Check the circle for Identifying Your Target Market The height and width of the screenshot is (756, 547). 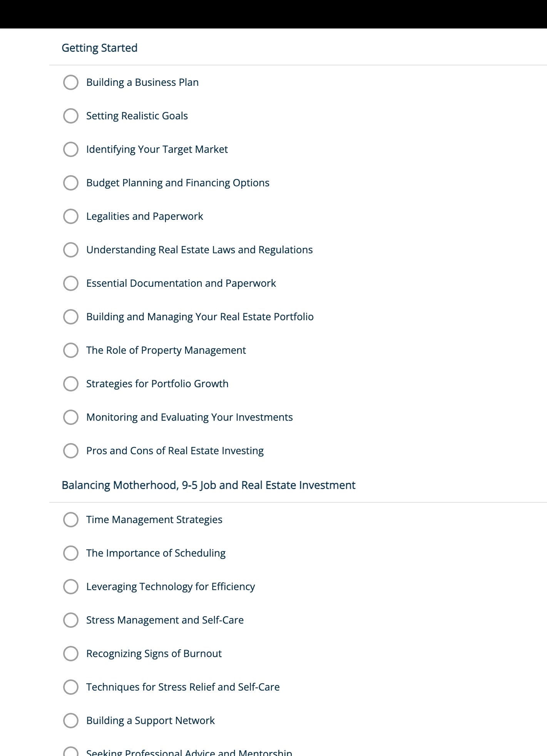tap(71, 149)
